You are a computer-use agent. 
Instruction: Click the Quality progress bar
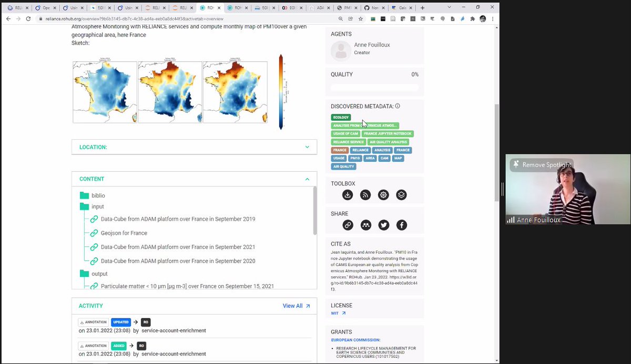coord(374,88)
